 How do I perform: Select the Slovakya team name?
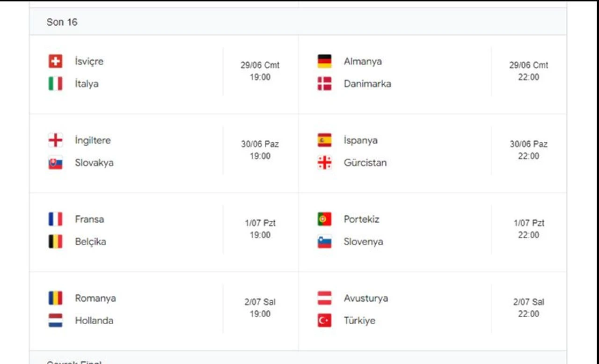pyautogui.click(x=94, y=163)
